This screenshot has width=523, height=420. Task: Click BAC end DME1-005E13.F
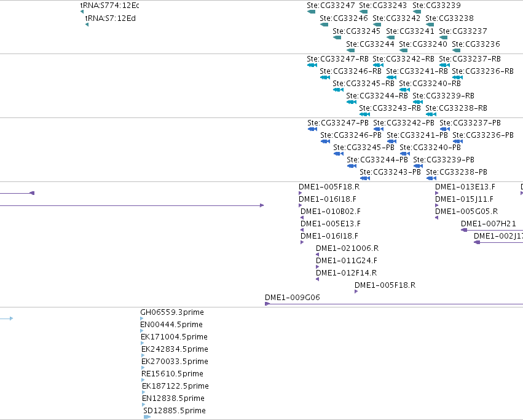[x=331, y=224]
